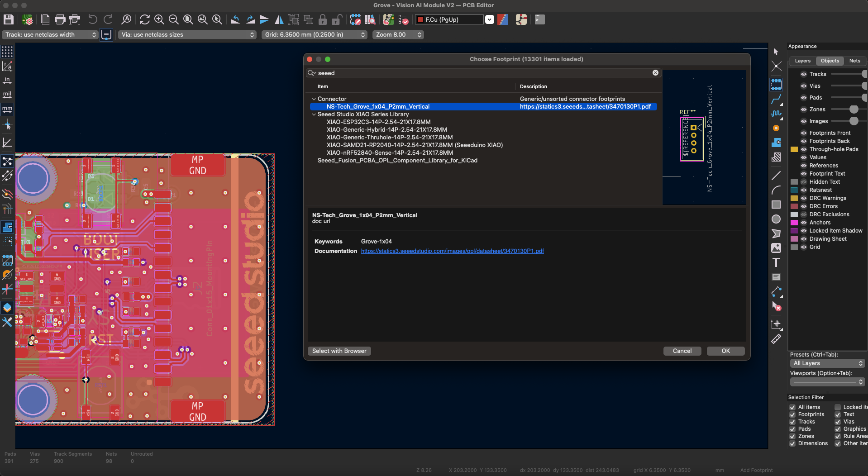Select NS-Tech_Grove_1x04_P2mm_Vertical footprint row

tap(483, 107)
